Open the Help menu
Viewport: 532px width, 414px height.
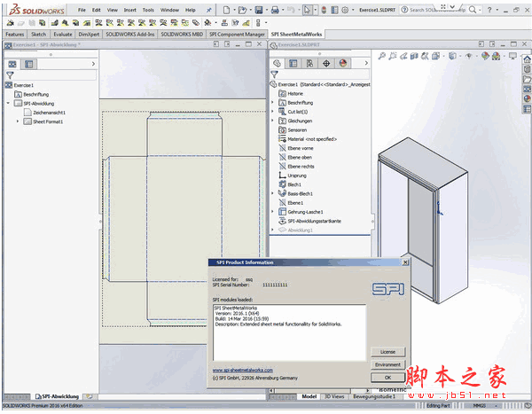pyautogui.click(x=191, y=10)
